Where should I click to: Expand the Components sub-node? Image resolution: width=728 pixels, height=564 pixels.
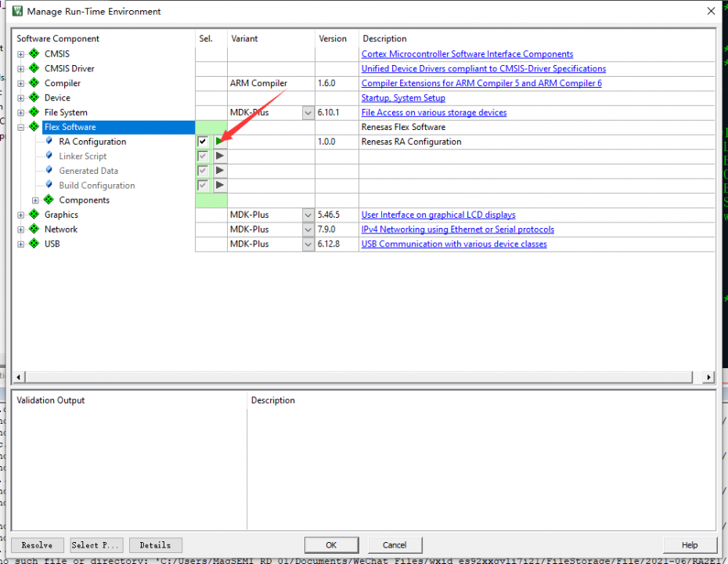(35, 201)
